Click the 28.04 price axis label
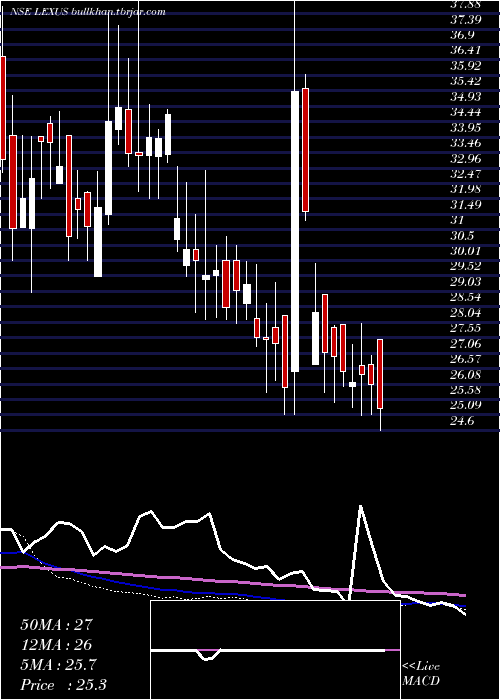The width and height of the screenshot is (500, 700). pyautogui.click(x=465, y=313)
